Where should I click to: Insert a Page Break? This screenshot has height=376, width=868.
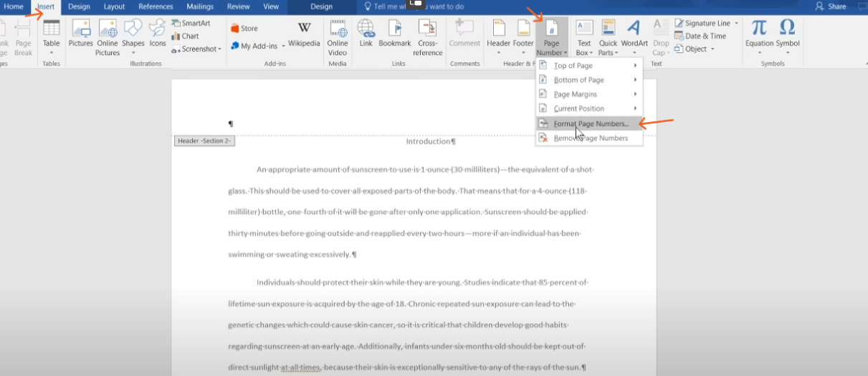pyautogui.click(x=24, y=37)
